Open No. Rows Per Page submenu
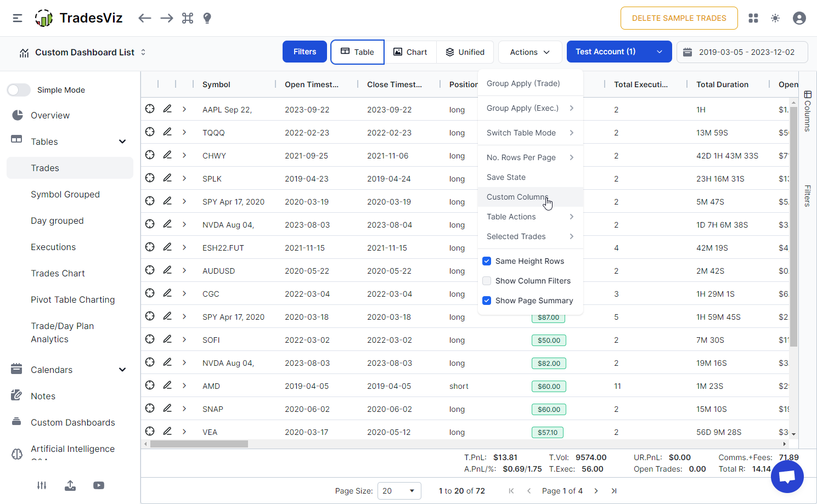Image resolution: width=817 pixels, height=504 pixels. point(530,157)
